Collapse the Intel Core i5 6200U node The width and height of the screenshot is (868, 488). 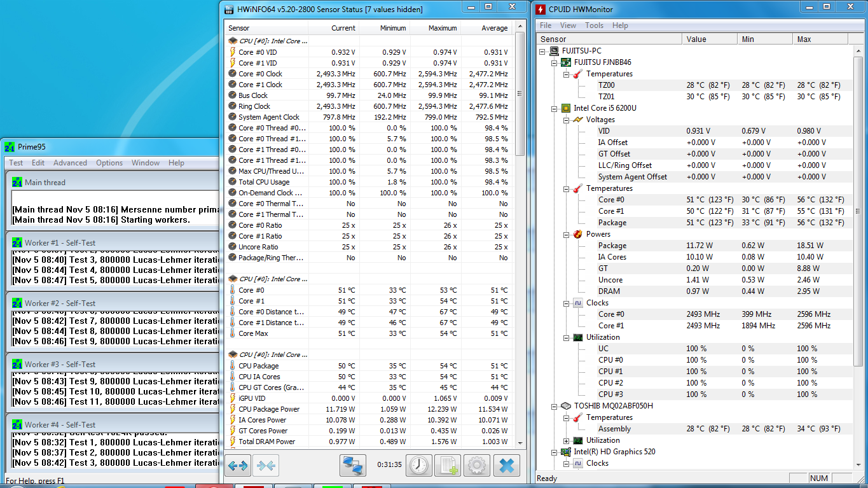(554, 108)
